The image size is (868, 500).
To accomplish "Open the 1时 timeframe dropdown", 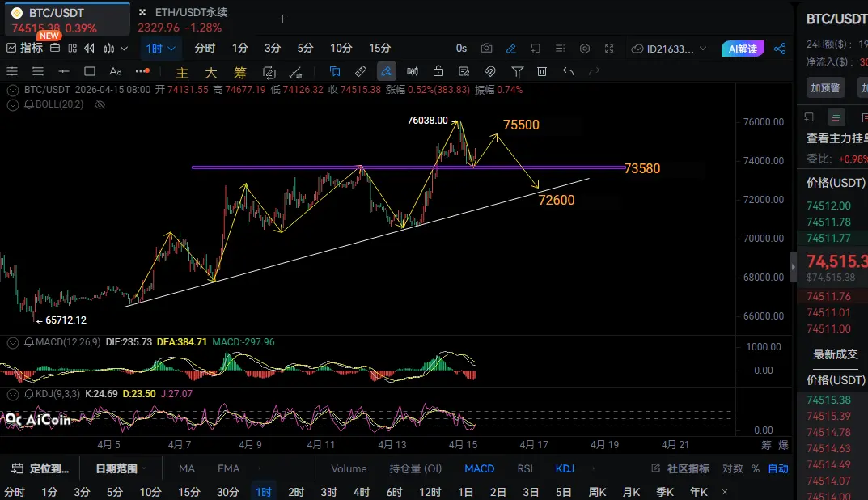I will pos(160,49).
